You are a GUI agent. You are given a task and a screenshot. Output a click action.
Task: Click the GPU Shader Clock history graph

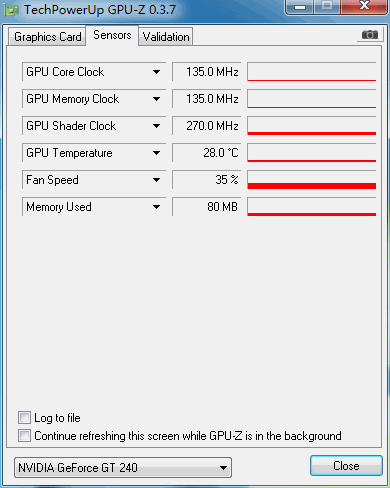click(x=312, y=126)
